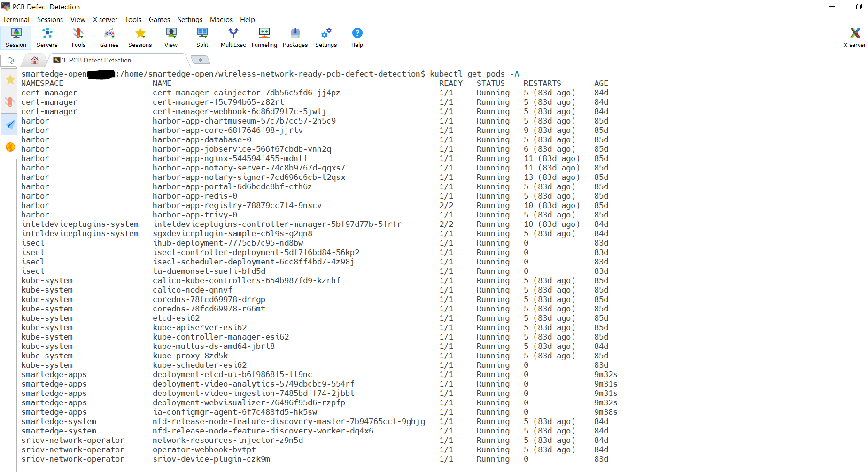The width and height of the screenshot is (868, 472).
Task: Click pod name deployment-video-analytics-5749dbcbc9-554rf
Action: pos(254,384)
